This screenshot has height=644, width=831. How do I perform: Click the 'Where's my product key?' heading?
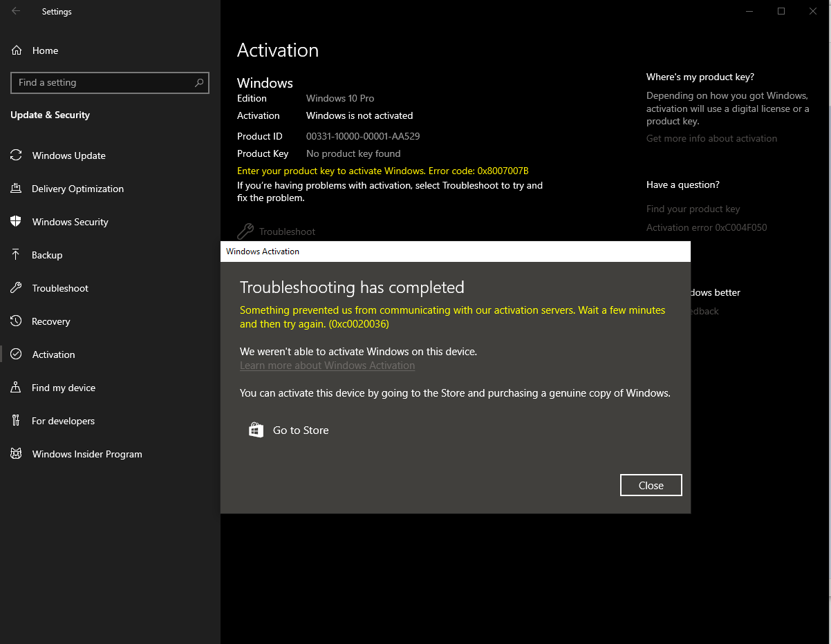[x=700, y=77]
